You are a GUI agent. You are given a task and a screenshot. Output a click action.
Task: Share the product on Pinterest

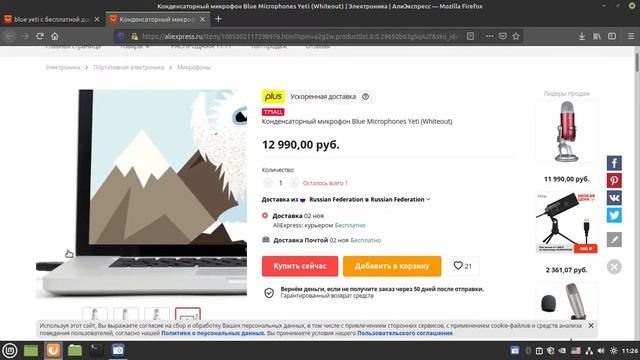click(x=614, y=180)
